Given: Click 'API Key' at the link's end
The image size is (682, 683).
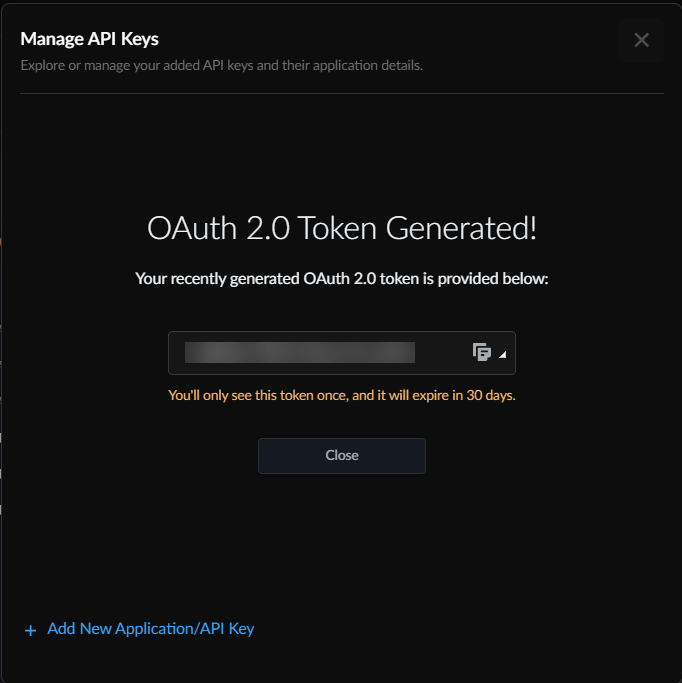Looking at the screenshot, I should (x=228, y=629).
